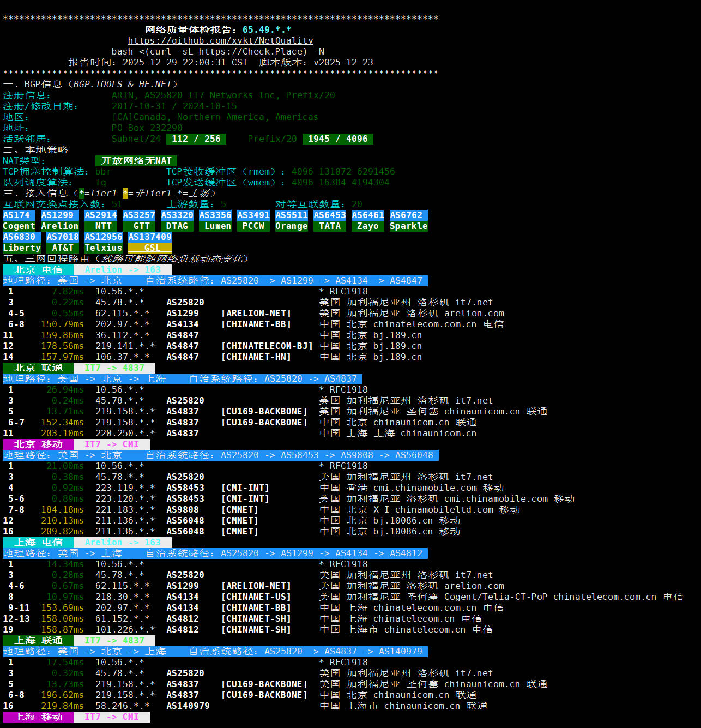
Task: Click the AS6453 TATA badge
Action: pos(330,221)
